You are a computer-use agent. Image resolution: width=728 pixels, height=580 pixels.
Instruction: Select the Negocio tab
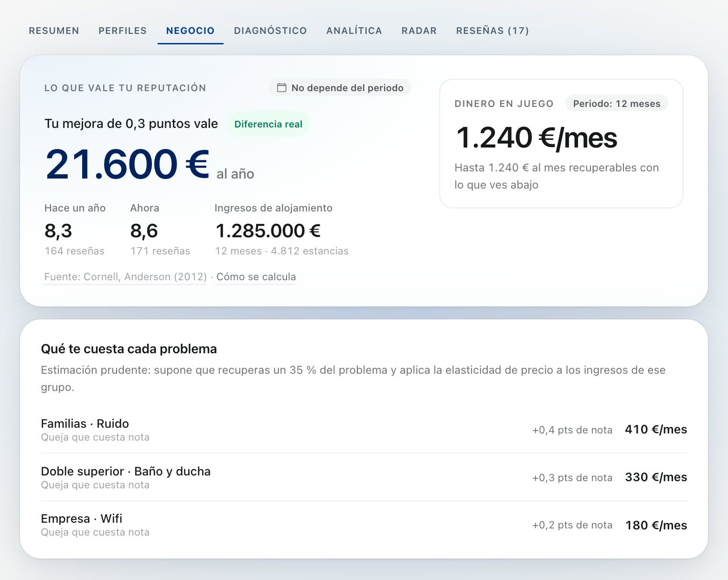click(191, 31)
